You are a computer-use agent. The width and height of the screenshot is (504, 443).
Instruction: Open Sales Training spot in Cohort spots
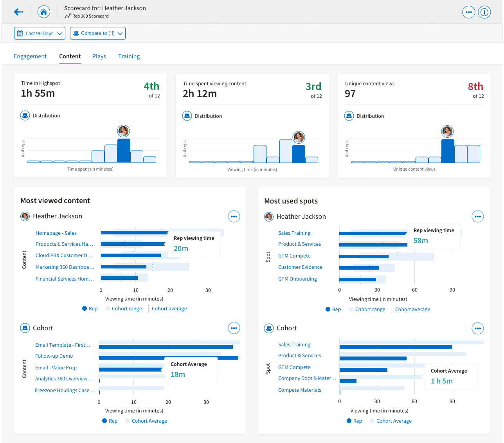click(x=294, y=344)
